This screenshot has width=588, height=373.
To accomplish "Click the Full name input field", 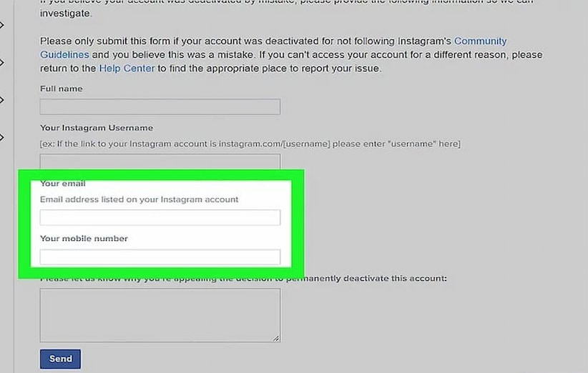I will pos(160,107).
